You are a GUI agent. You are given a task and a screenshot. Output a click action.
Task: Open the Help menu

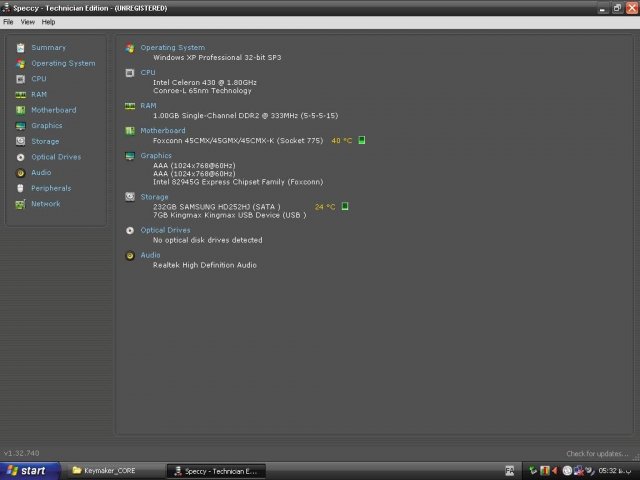point(48,21)
